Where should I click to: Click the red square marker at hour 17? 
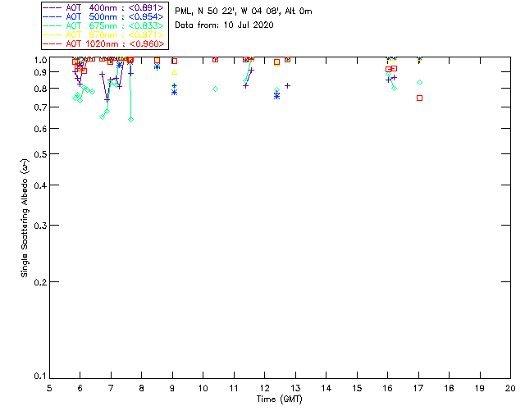419,98
